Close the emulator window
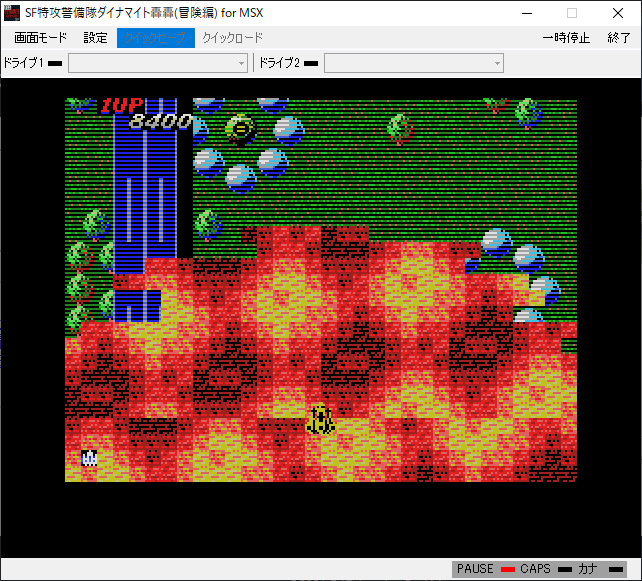The width and height of the screenshot is (642, 581). click(618, 13)
